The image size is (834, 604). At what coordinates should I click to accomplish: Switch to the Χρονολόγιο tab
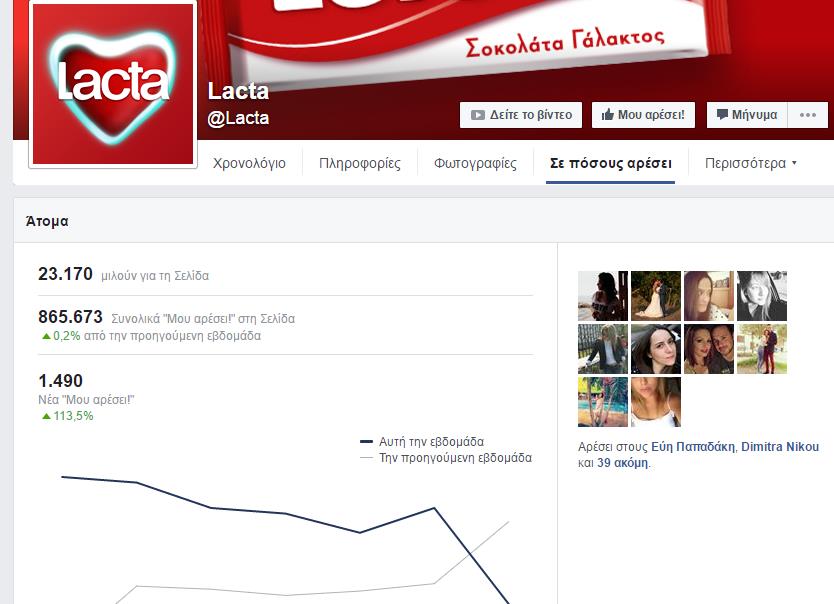249,163
